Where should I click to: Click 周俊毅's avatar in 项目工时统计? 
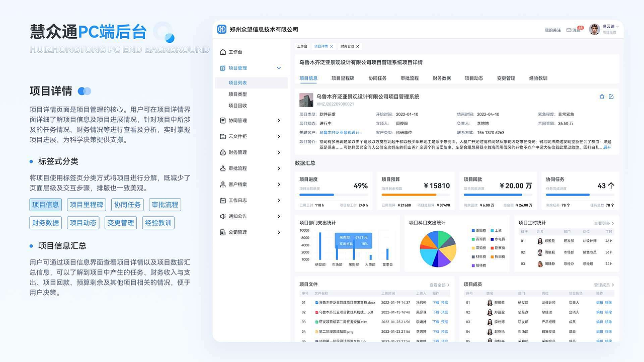[540, 252]
